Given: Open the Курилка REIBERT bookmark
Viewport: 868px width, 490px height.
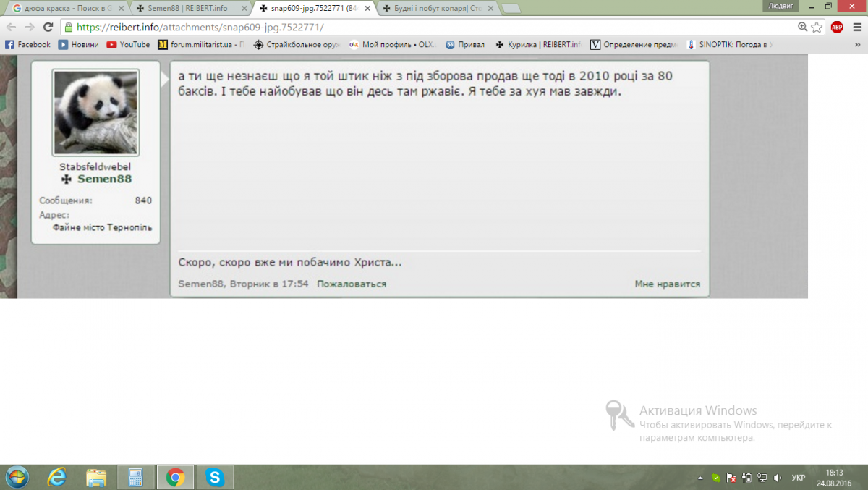Looking at the screenshot, I should (538, 44).
